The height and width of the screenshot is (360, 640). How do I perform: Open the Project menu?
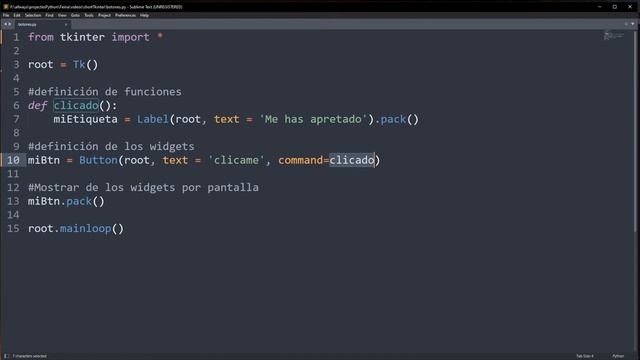[104, 15]
